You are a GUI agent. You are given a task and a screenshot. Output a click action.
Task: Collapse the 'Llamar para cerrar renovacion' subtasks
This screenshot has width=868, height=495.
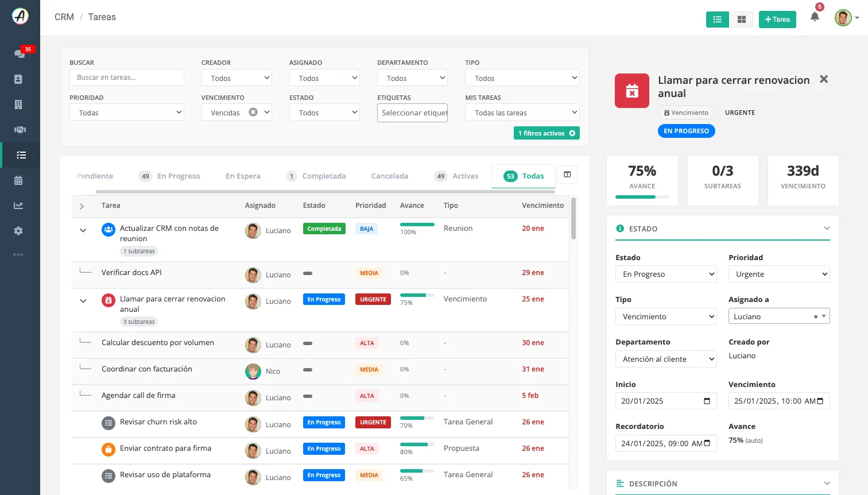pos(83,301)
